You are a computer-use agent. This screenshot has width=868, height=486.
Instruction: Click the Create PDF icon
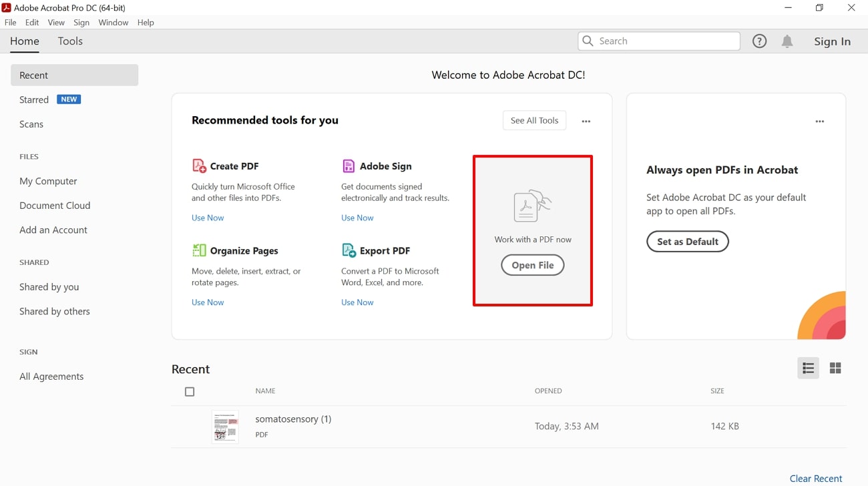(x=199, y=166)
